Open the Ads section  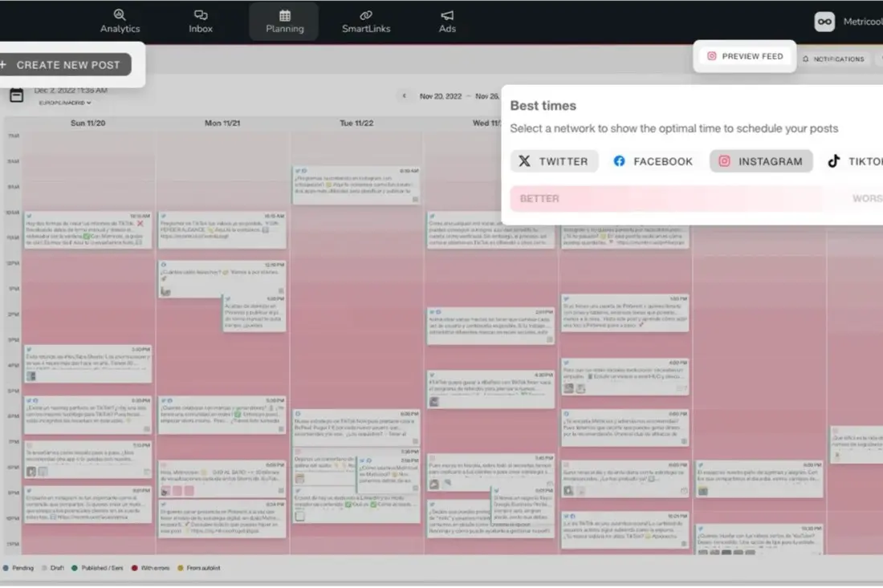pyautogui.click(x=447, y=22)
